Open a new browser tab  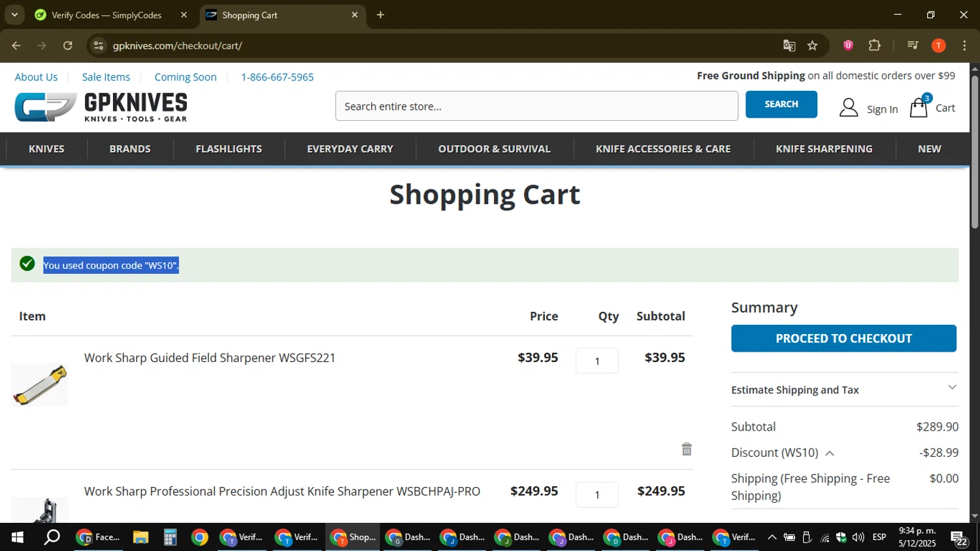380,14
